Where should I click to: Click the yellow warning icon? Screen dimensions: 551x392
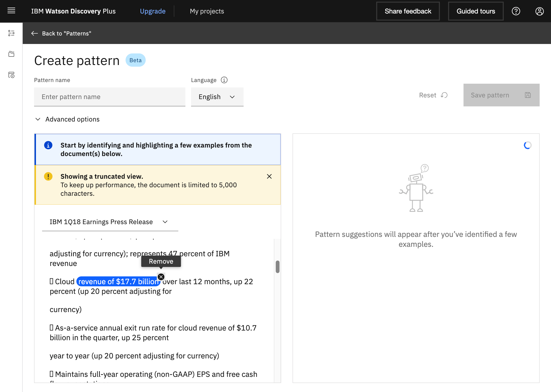[48, 176]
